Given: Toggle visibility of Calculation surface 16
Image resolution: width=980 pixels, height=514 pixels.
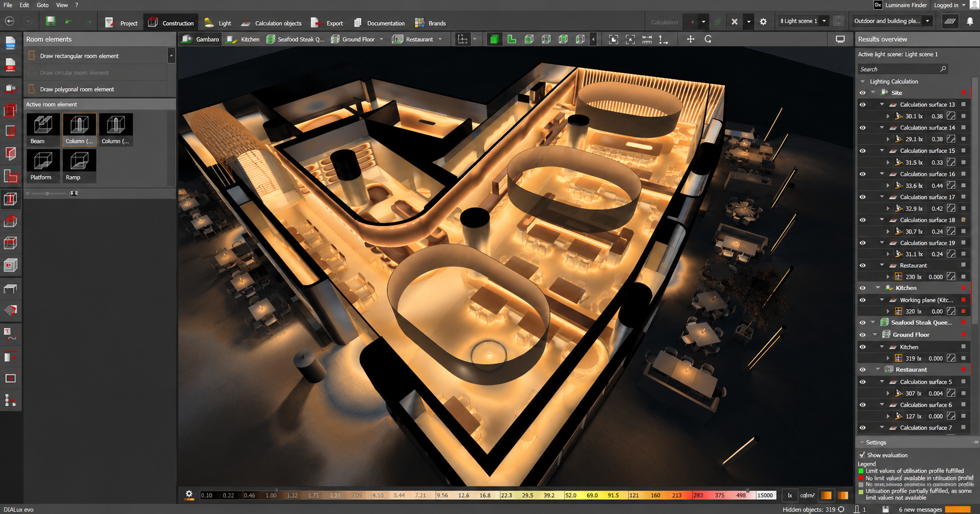Looking at the screenshot, I should click(x=863, y=174).
